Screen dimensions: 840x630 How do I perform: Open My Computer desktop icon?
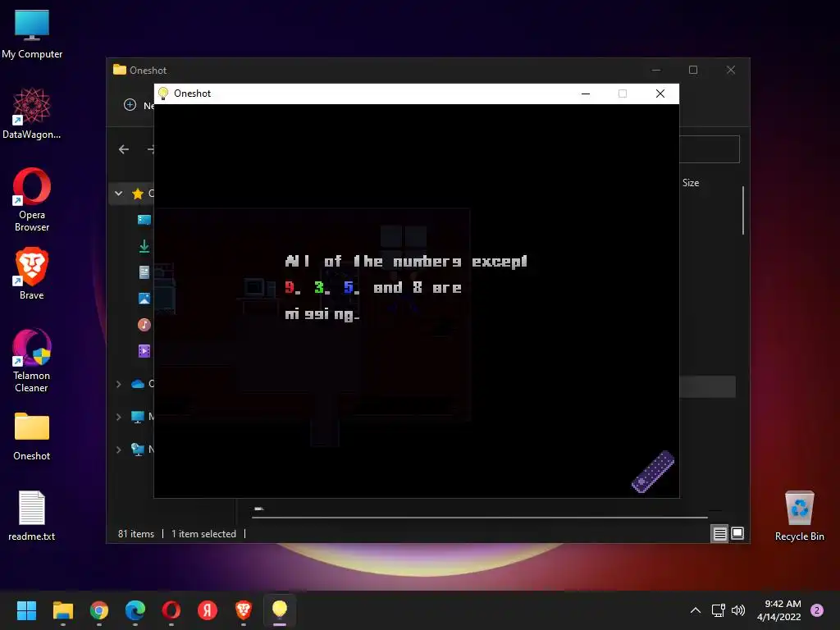[32, 34]
